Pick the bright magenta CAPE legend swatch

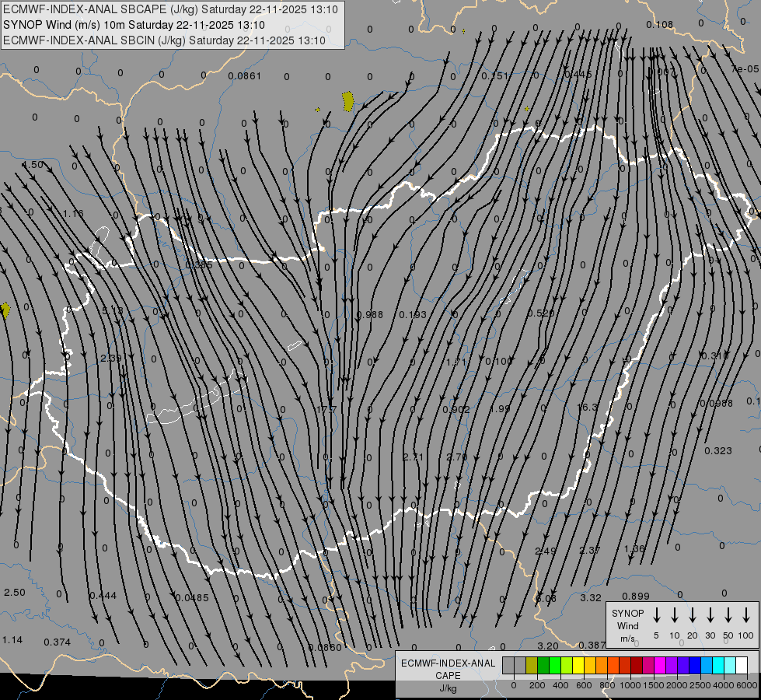(660, 666)
